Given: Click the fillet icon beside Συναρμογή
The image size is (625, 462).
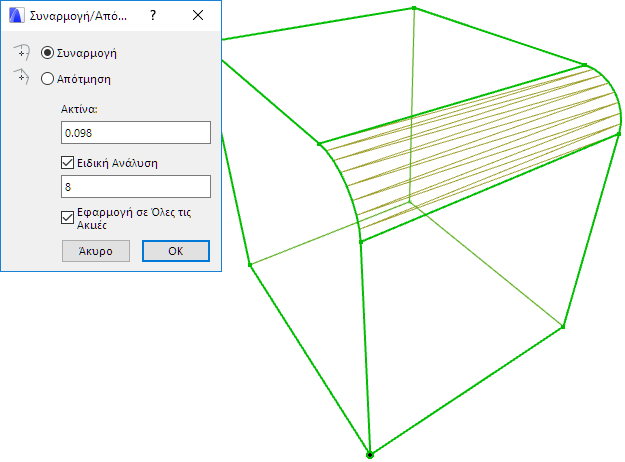Looking at the screenshot, I should click(22, 52).
